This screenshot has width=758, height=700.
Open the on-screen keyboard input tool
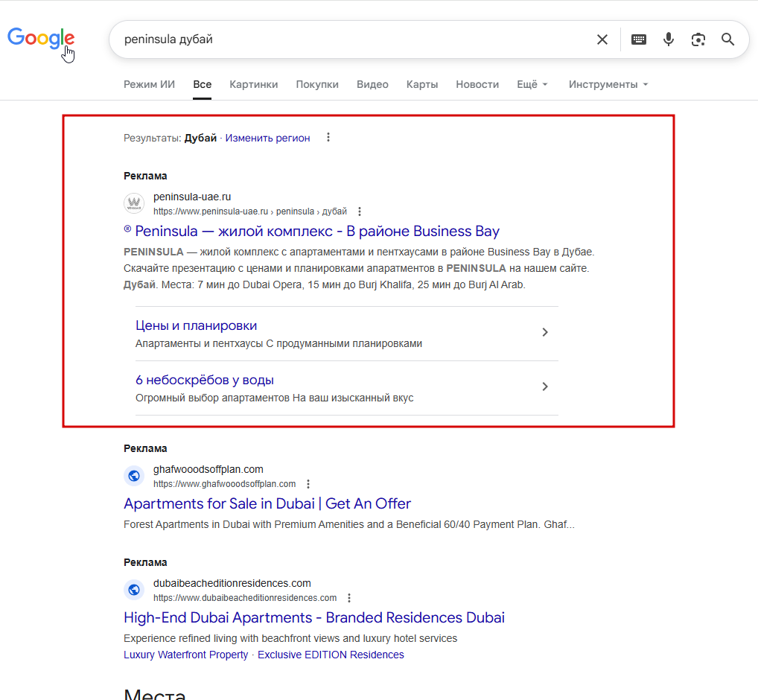[x=639, y=39]
